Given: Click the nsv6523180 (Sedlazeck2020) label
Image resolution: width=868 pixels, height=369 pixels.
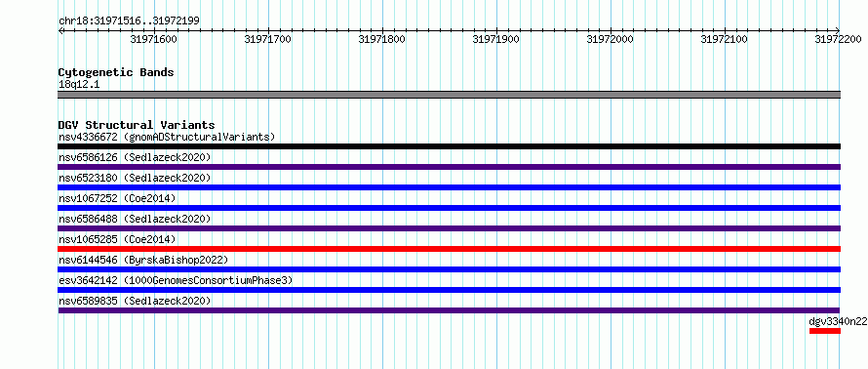Looking at the screenshot, I should (135, 178).
